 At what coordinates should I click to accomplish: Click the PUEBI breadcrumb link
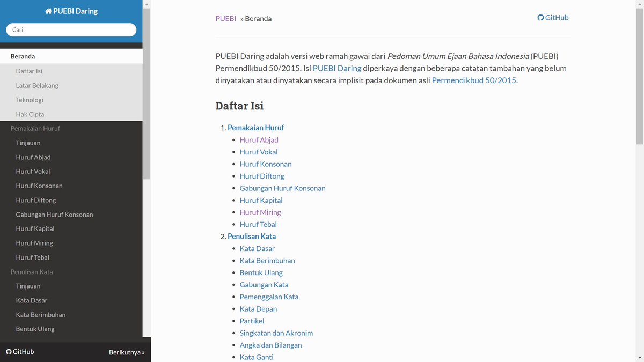click(225, 18)
